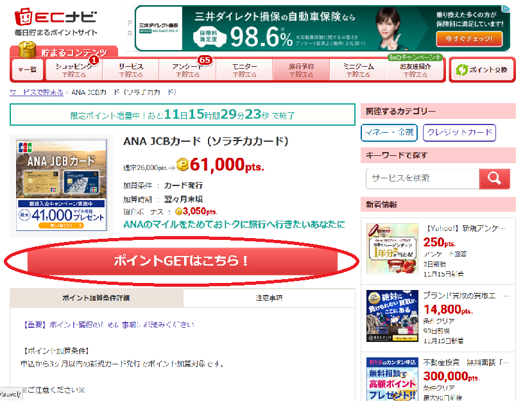Click the 翌々月末頃 timing text
This screenshot has width=532, height=401.
(183, 199)
